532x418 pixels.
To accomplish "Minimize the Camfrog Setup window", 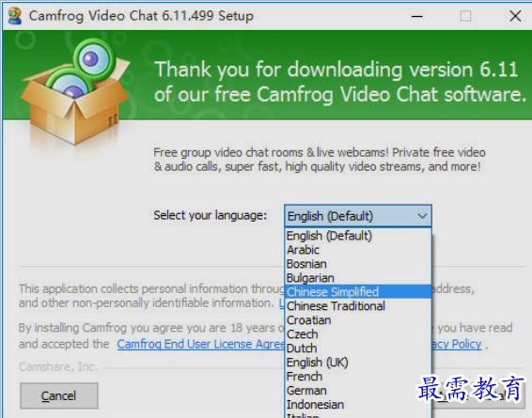I will pos(417,16).
